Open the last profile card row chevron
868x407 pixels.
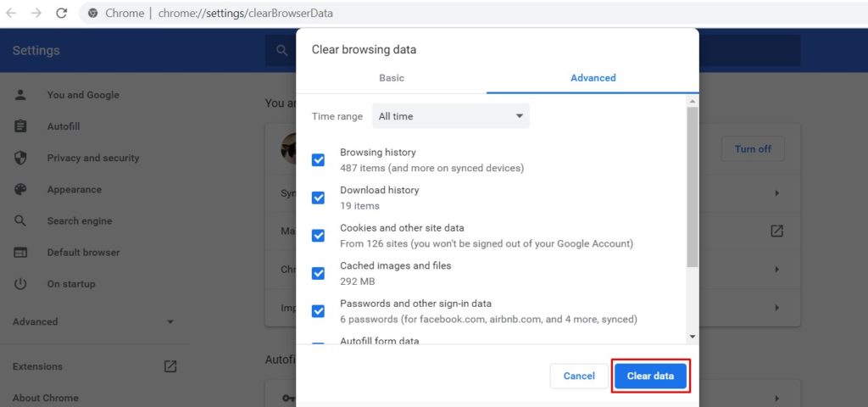click(x=777, y=307)
